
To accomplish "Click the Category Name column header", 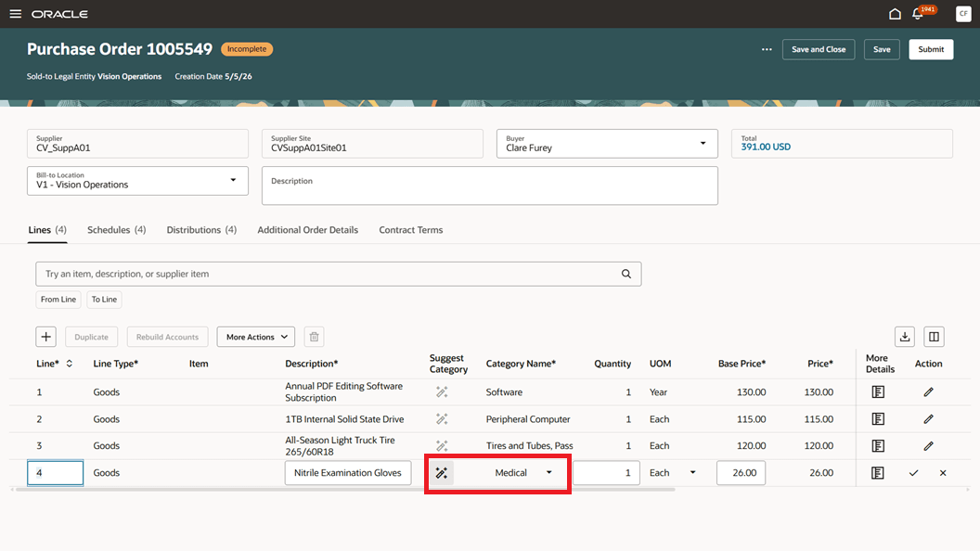I will [521, 364].
